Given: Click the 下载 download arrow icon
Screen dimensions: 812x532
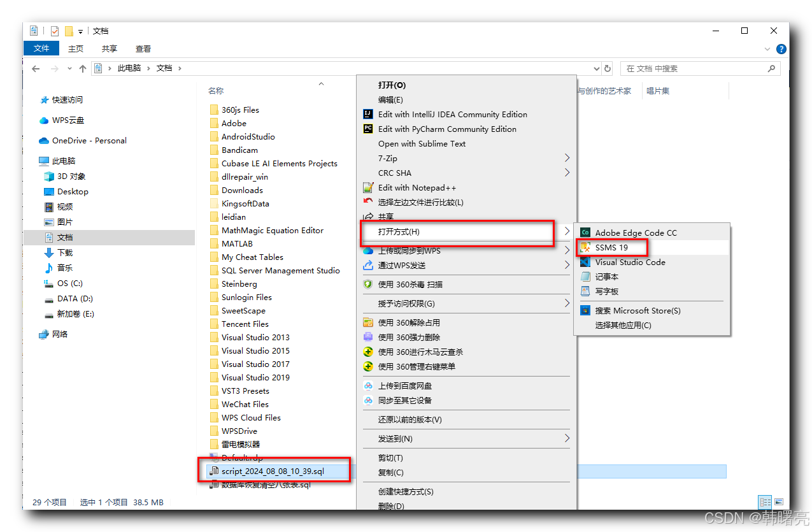Looking at the screenshot, I should point(49,253).
